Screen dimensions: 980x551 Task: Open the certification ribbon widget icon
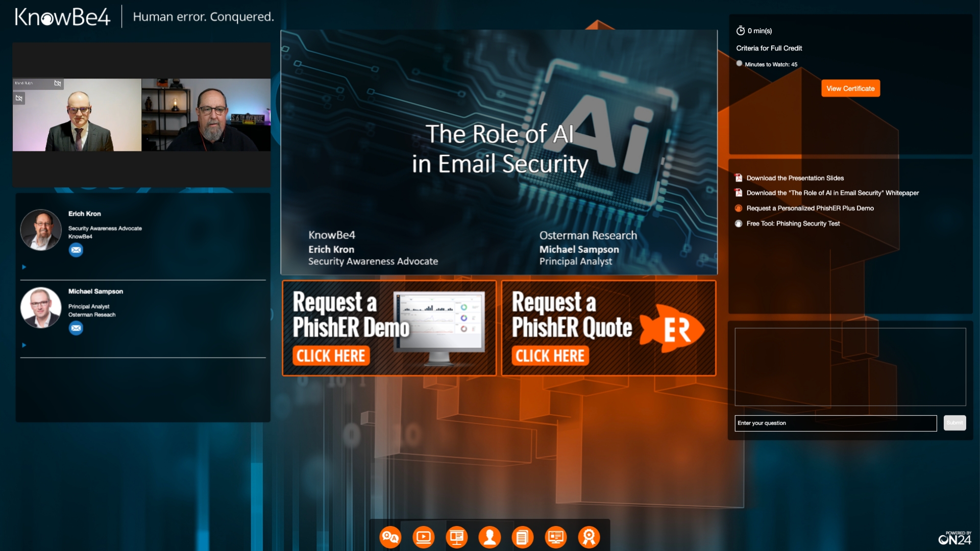pos(589,537)
